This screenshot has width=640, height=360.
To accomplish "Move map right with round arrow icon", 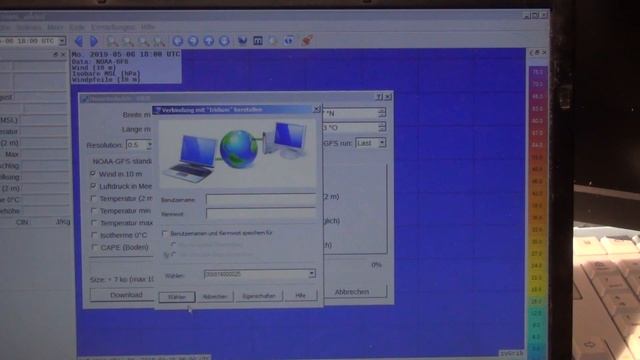I will coord(193,41).
